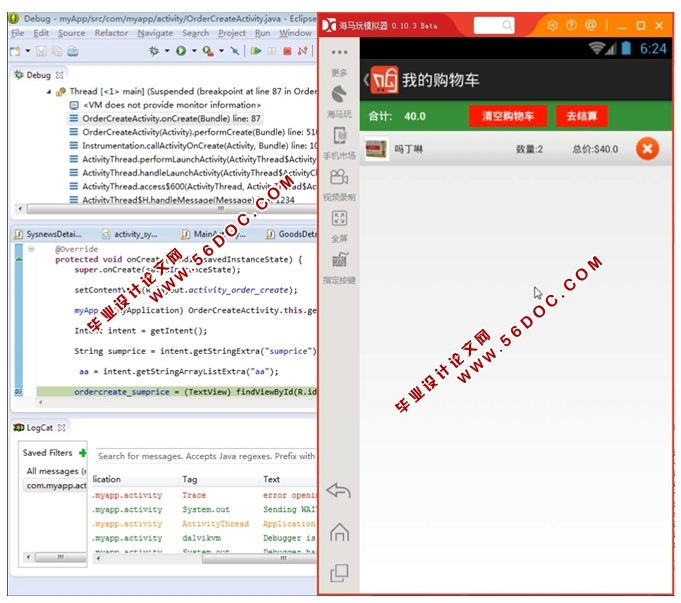Click the breakpoint marker in editor gutter
Screen dimensions: 681x603
[x=18, y=392]
